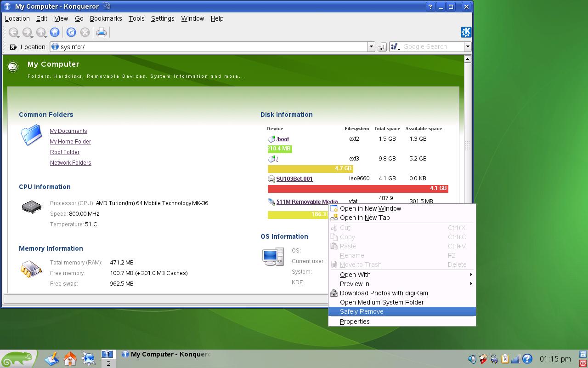This screenshot has height=368, width=588.
Task: Open the Location menu
Action: tap(17, 18)
